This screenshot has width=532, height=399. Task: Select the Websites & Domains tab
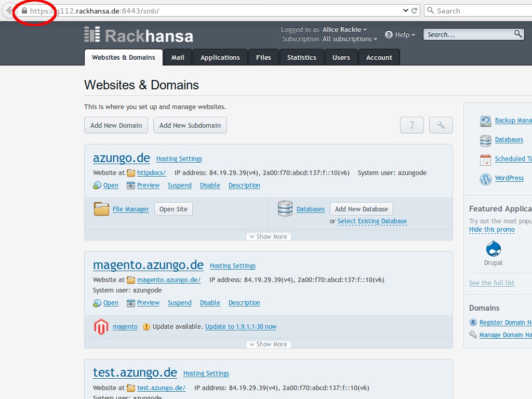tap(124, 57)
